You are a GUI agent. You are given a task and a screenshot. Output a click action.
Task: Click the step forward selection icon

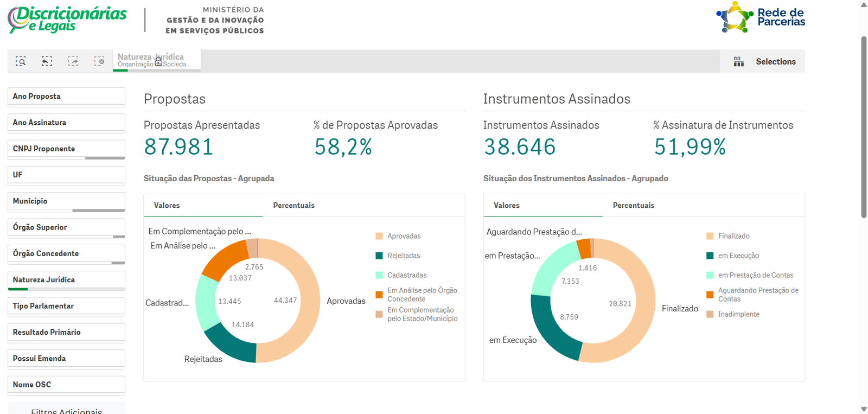click(73, 61)
